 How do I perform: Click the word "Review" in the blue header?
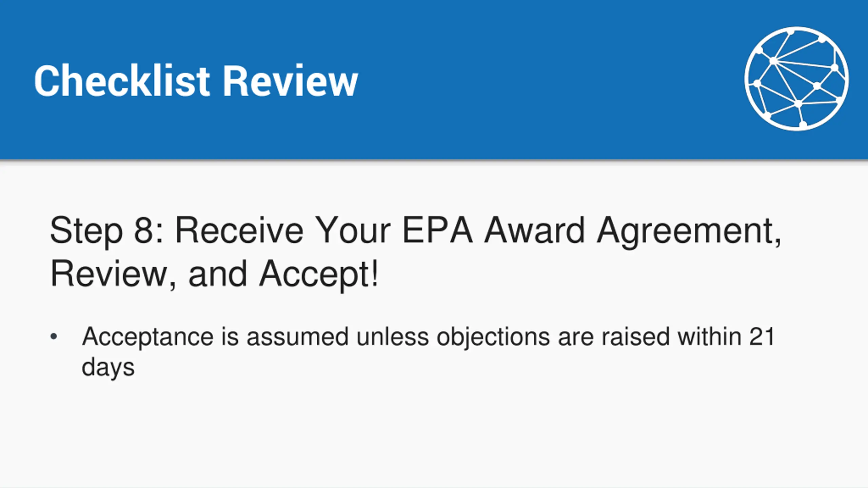coord(290,81)
